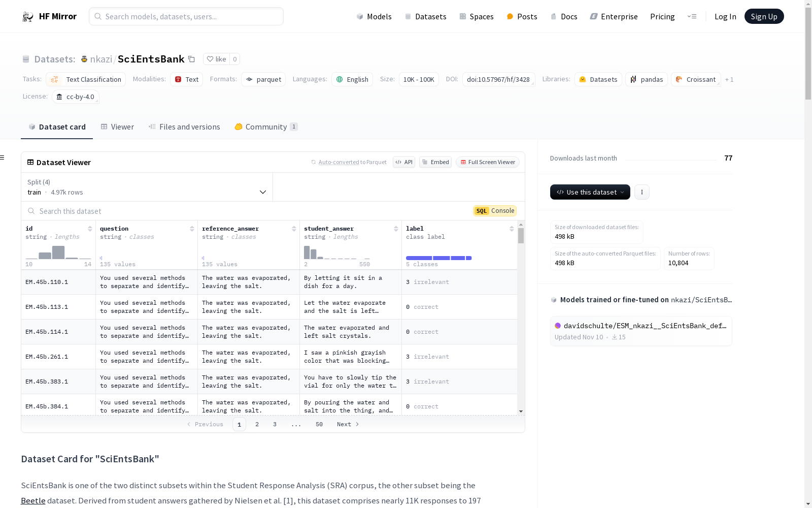Click the student_answer lengths histogram
812x508 pixels.
(337, 252)
